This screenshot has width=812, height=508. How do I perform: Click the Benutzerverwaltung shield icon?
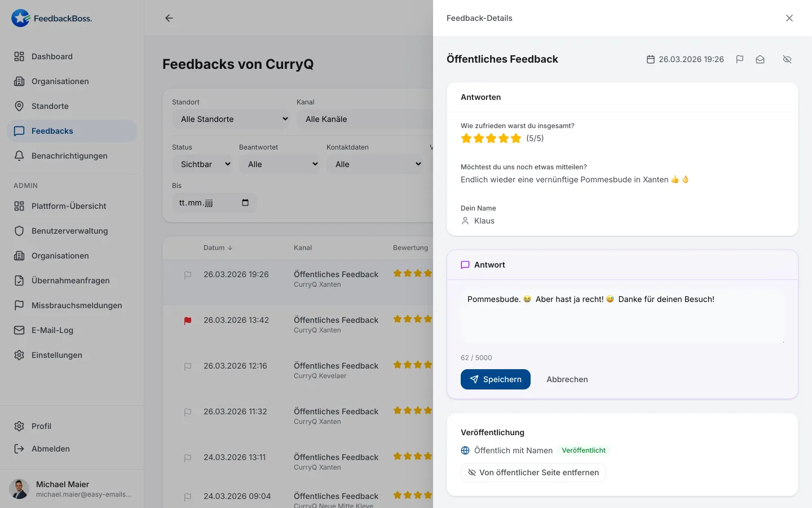(x=19, y=231)
